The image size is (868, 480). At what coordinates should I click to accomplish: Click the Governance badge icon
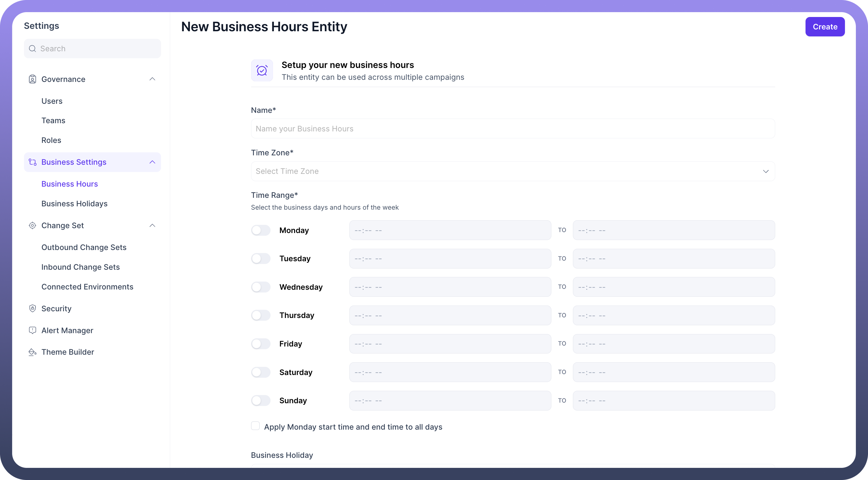(x=32, y=79)
